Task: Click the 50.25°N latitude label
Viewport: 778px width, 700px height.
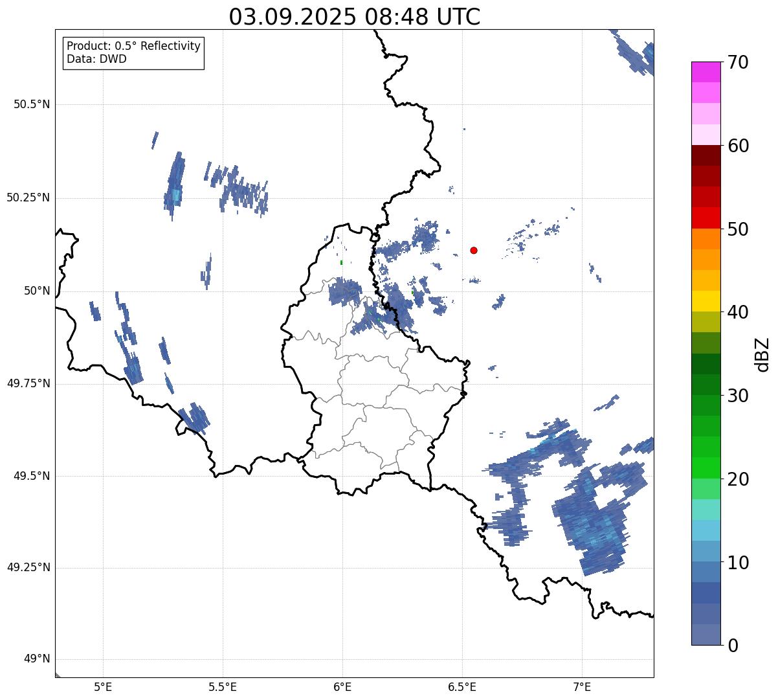Action: click(x=28, y=198)
